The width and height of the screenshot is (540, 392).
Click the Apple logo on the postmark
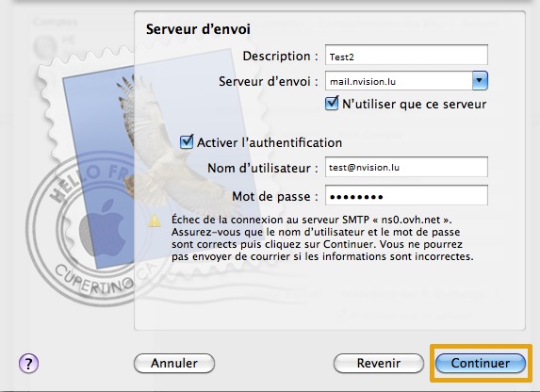102,228
